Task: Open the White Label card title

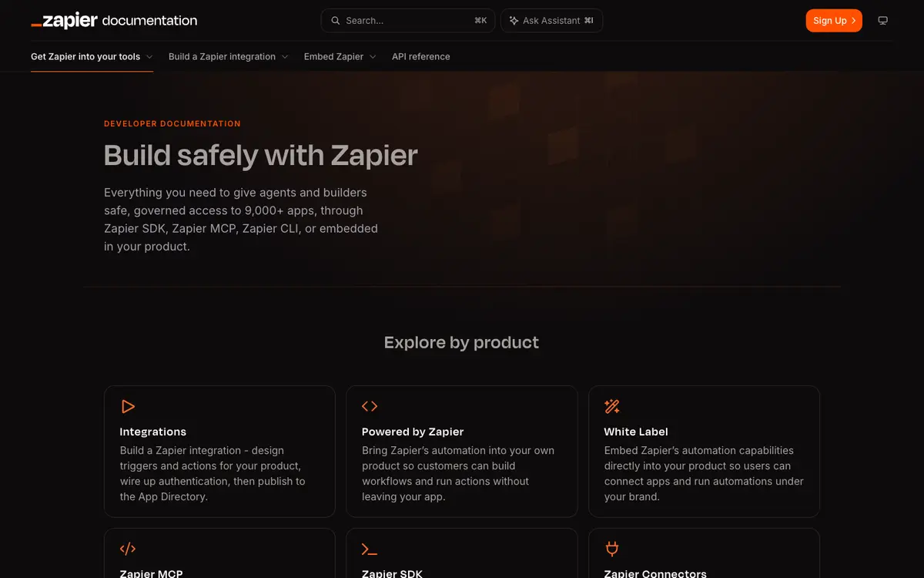Action: (636, 432)
